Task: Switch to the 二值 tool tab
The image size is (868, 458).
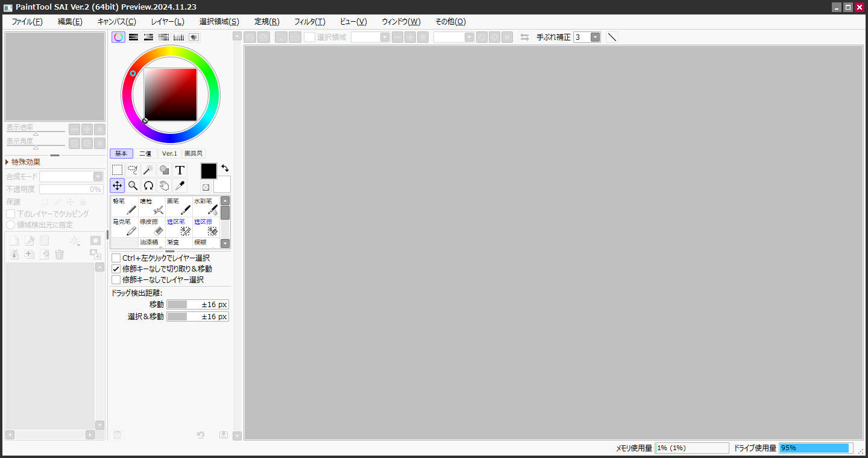Action: pos(145,153)
